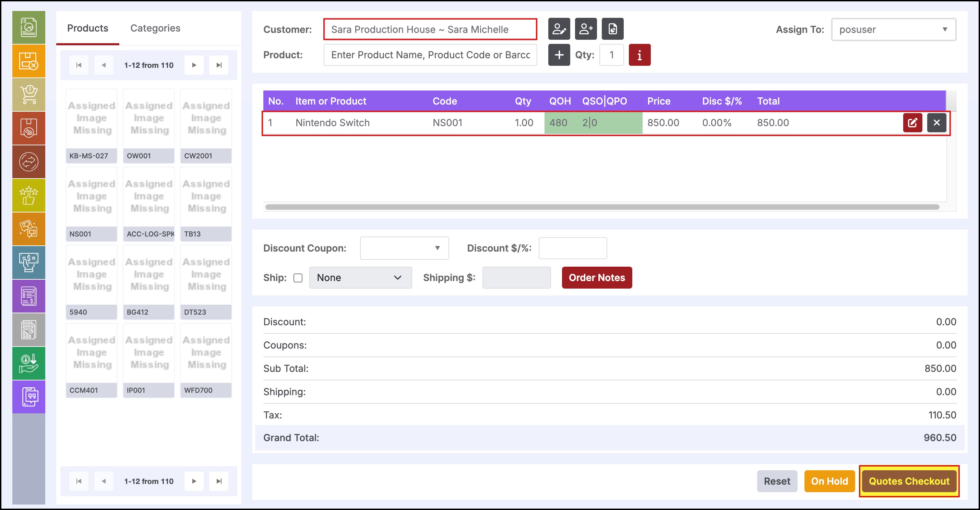Select the package return sidebar icon
Screen dimensions: 980x510
(x=28, y=128)
